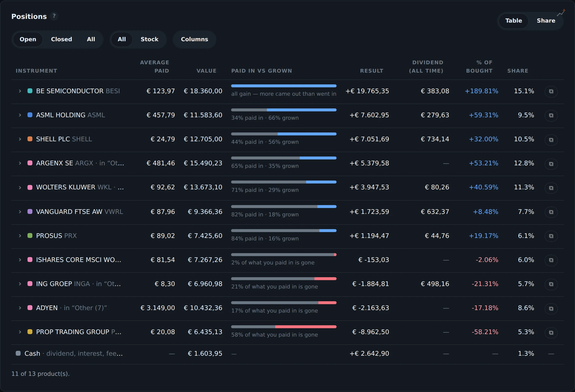Click the € 734,14 dividend for SHELL PLC

coord(435,139)
